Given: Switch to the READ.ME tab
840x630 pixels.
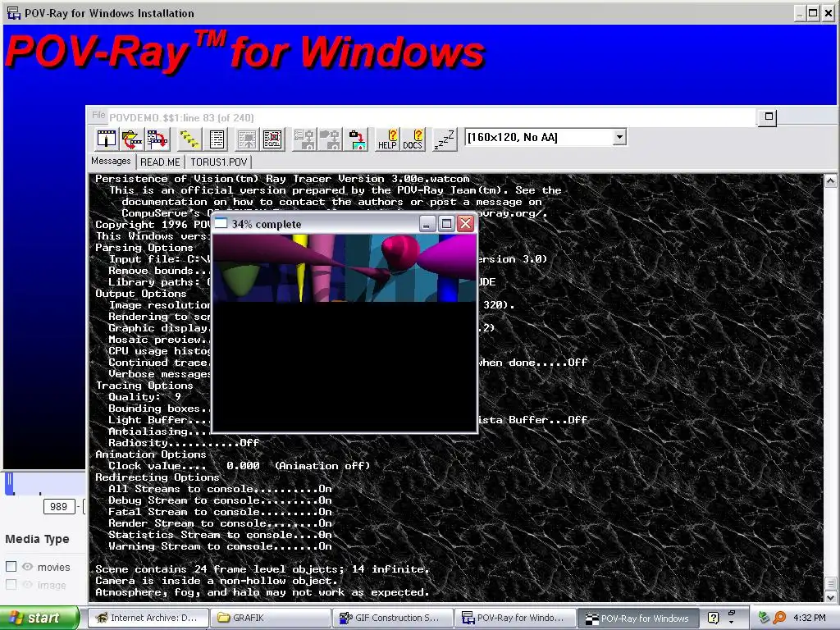Looking at the screenshot, I should 160,162.
